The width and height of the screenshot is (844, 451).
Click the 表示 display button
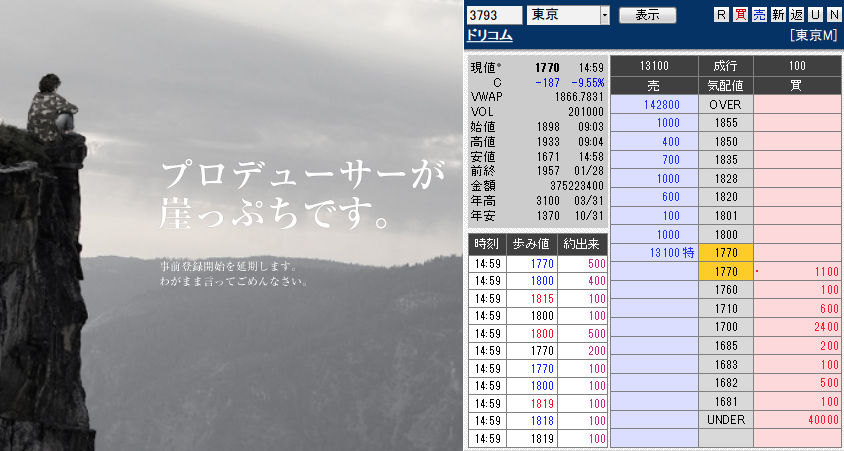(648, 15)
